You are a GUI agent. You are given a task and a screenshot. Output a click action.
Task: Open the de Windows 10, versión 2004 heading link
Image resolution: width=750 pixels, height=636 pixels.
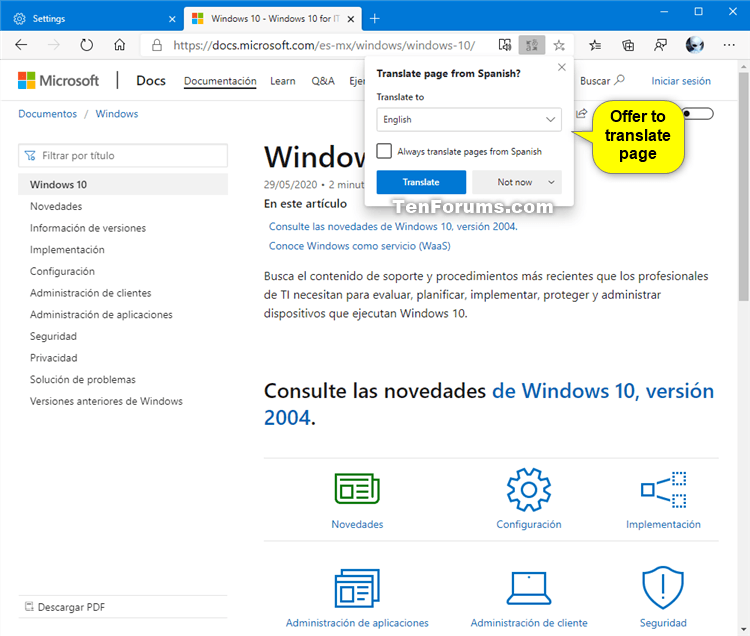pyautogui.click(x=489, y=404)
